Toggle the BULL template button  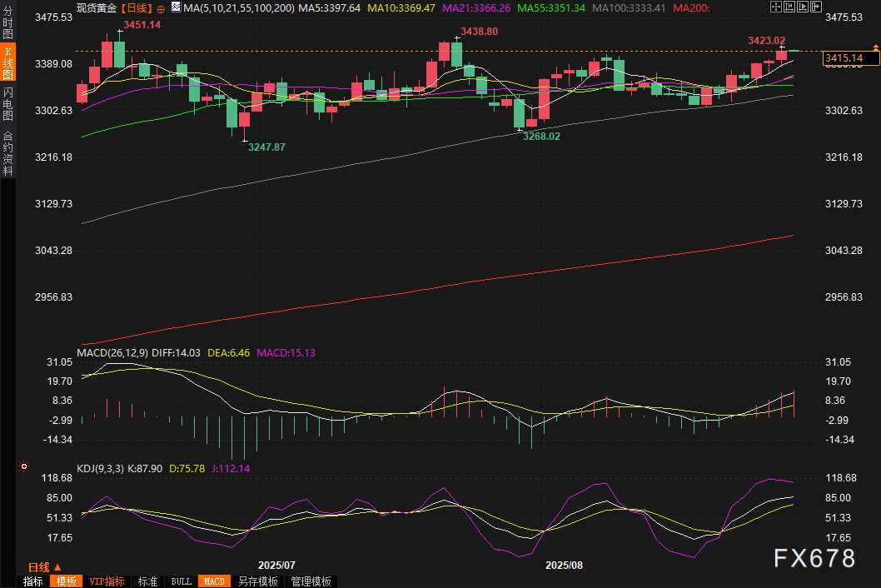[181, 581]
